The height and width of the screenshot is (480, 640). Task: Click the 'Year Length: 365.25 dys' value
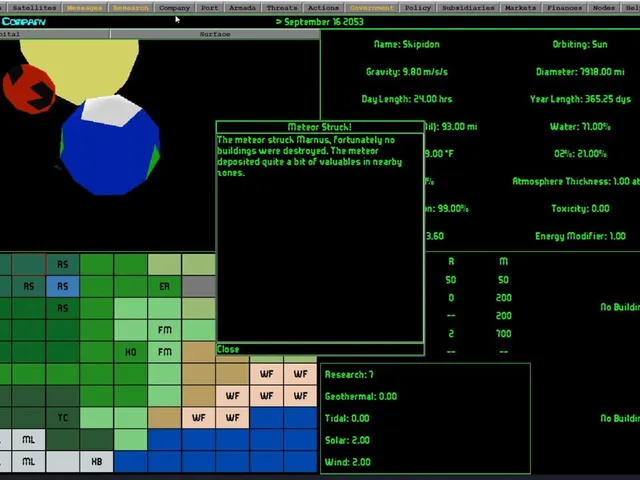click(580, 99)
